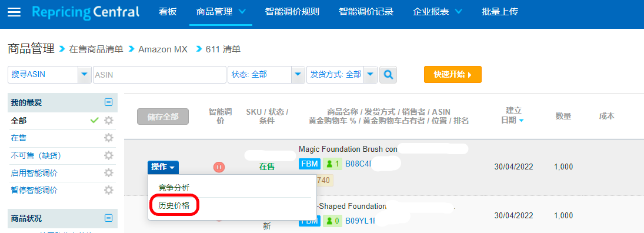Image resolution: width=644 pixels, height=233 pixels.
Task: Open ASIN link B09YL1
Action: (361, 221)
